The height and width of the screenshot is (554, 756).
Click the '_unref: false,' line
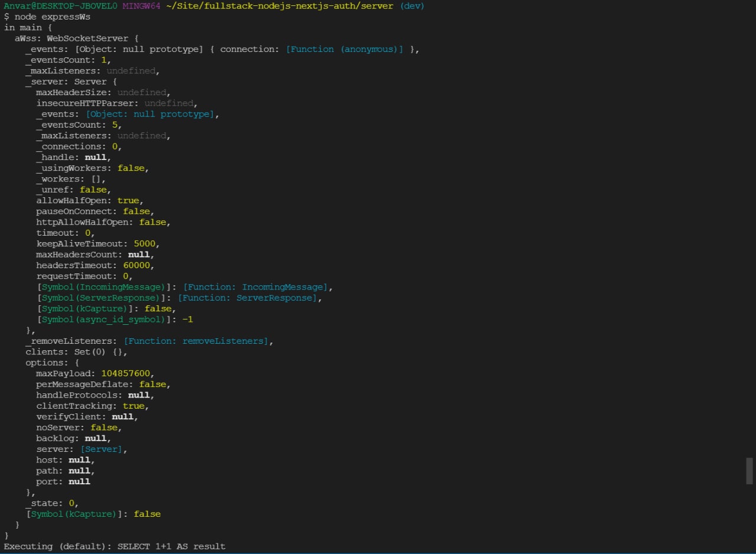tap(74, 190)
